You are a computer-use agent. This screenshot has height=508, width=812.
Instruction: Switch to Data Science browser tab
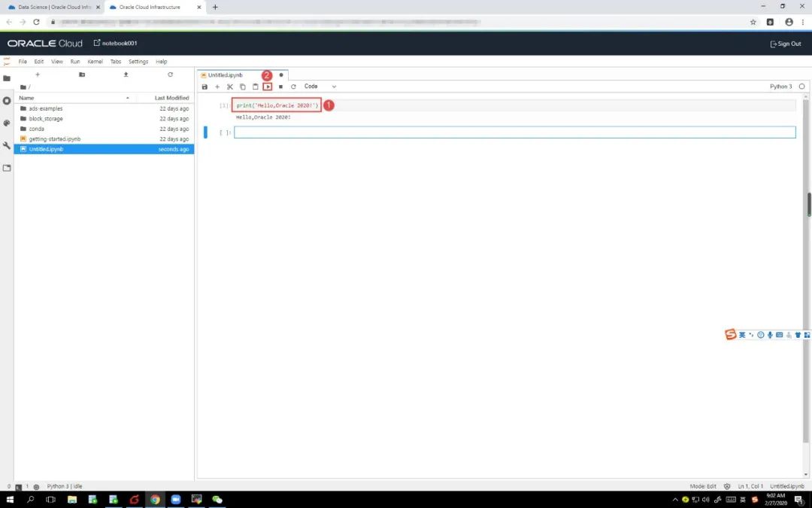[x=54, y=8]
